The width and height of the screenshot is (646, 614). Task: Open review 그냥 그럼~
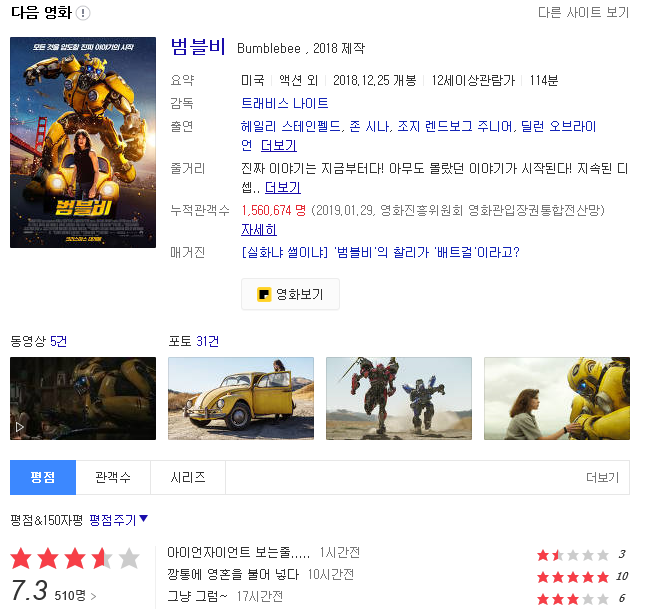[197, 596]
